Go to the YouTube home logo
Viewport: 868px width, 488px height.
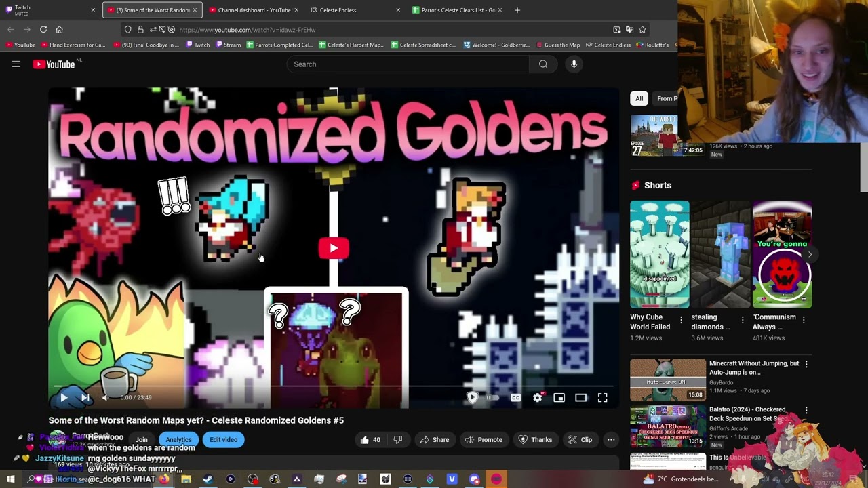pos(54,64)
